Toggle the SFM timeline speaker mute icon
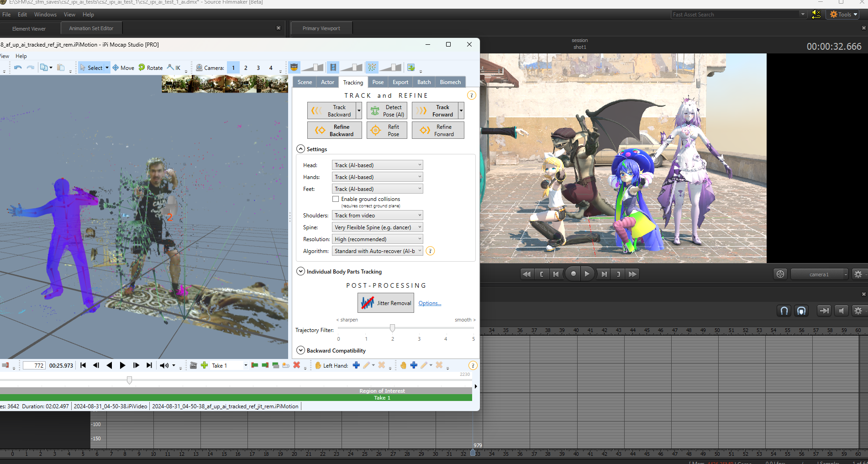The width and height of the screenshot is (868, 464). (x=841, y=311)
